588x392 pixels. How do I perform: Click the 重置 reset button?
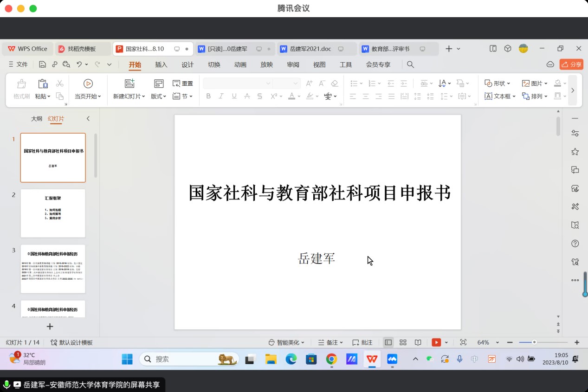pyautogui.click(x=183, y=84)
